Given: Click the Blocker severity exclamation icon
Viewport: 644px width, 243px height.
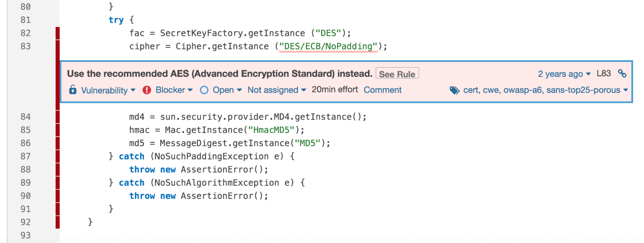Looking at the screenshot, I should click(147, 90).
